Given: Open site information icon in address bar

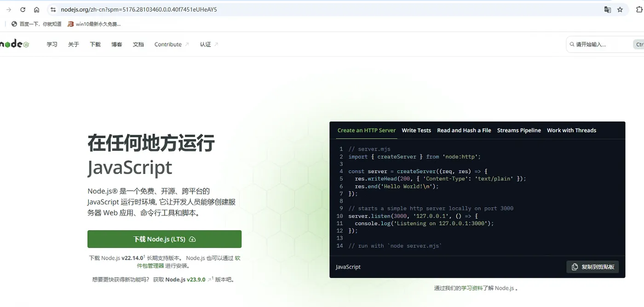Looking at the screenshot, I should 53,10.
